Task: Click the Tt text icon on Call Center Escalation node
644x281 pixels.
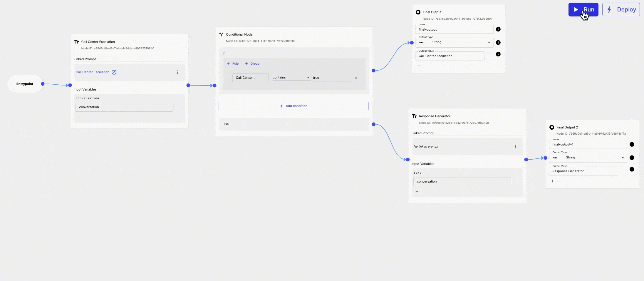Action: 77,41
